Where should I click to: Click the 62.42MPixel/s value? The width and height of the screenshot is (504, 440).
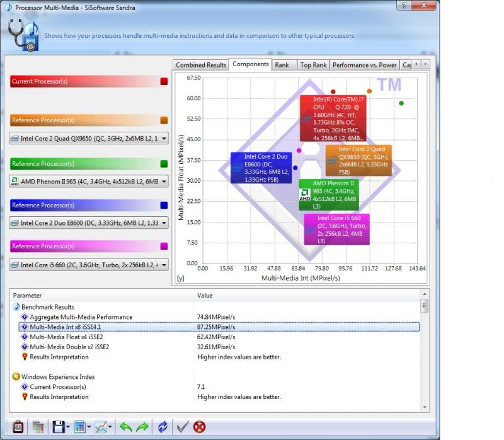coord(216,337)
